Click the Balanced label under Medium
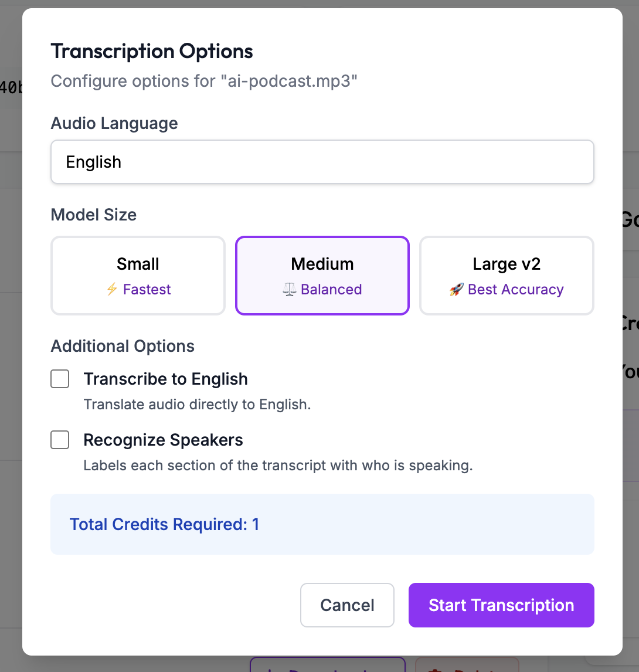 coord(332,289)
